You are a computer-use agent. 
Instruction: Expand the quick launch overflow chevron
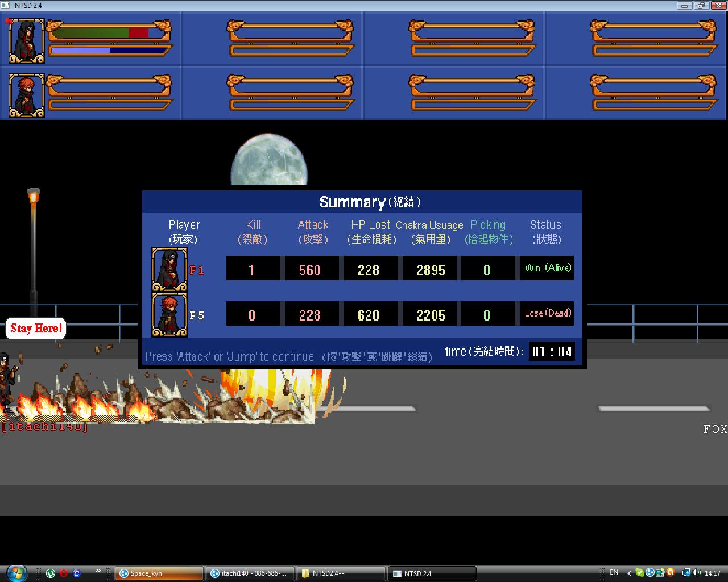(x=98, y=571)
